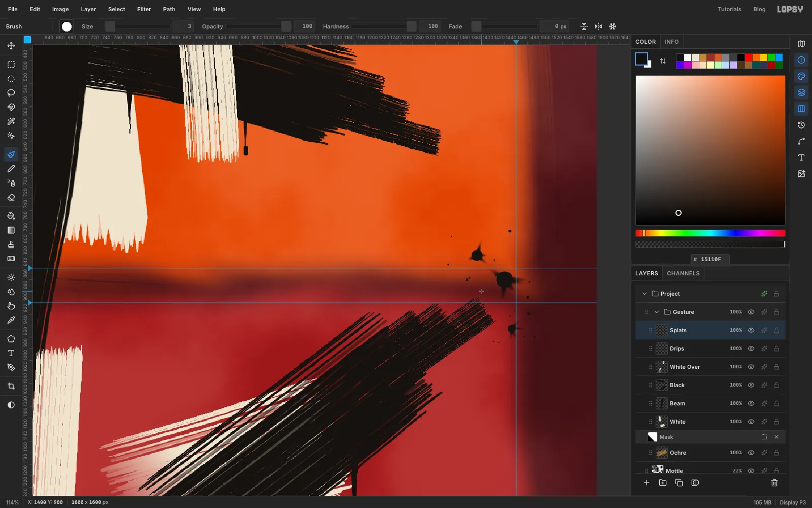Toggle visibility of White Over layer

pyautogui.click(x=751, y=367)
